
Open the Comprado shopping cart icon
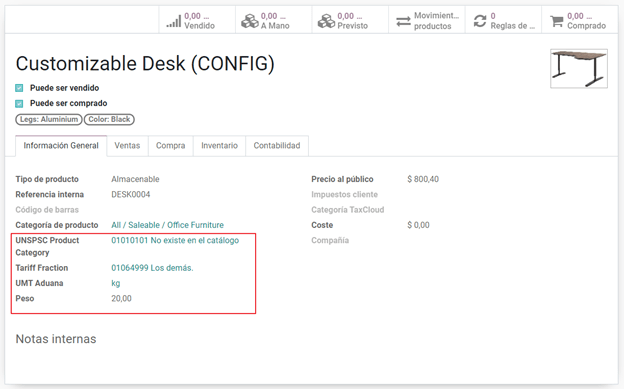point(556,21)
